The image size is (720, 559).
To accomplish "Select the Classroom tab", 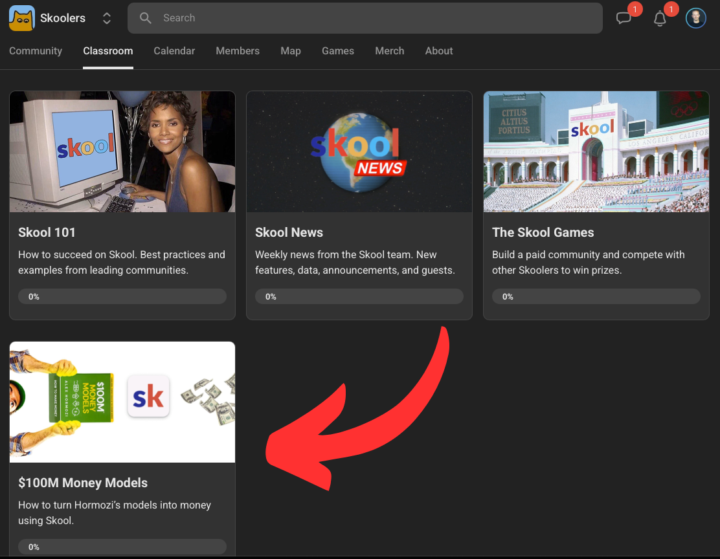I will click(x=108, y=51).
